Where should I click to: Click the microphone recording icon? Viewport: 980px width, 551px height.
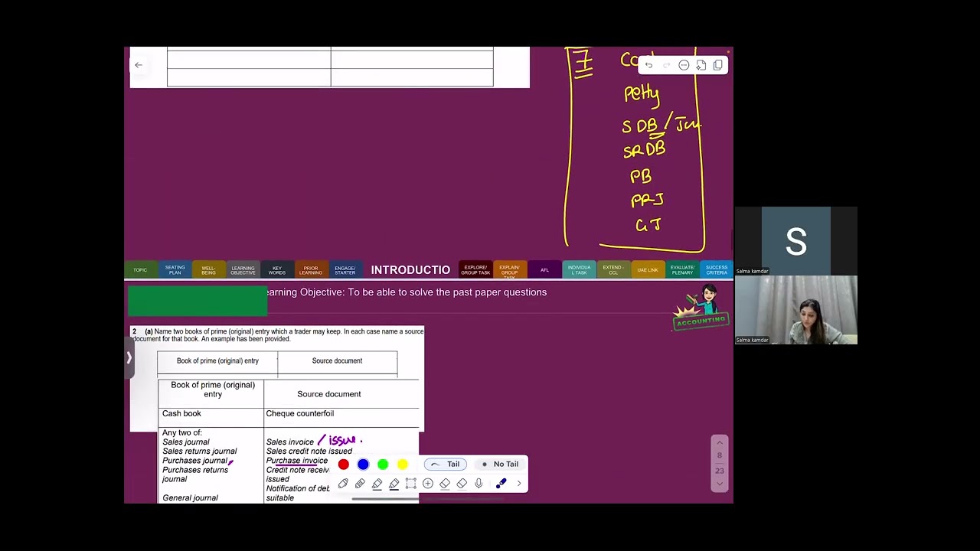pos(479,484)
